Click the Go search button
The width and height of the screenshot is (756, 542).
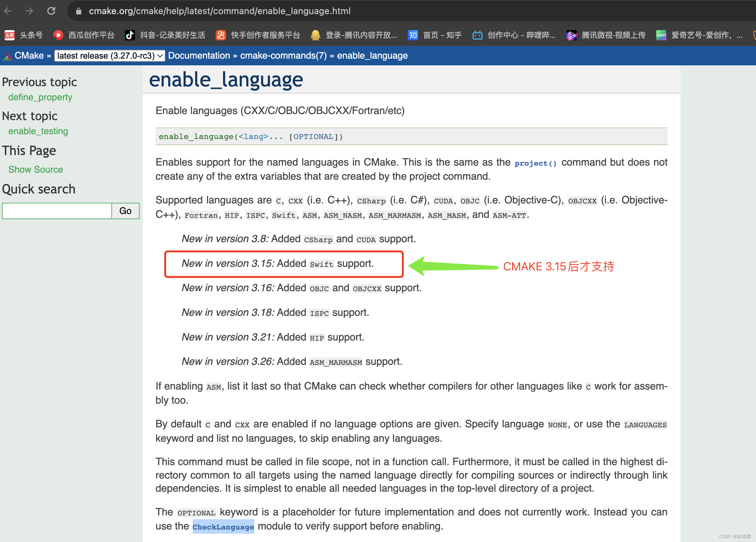coord(125,211)
